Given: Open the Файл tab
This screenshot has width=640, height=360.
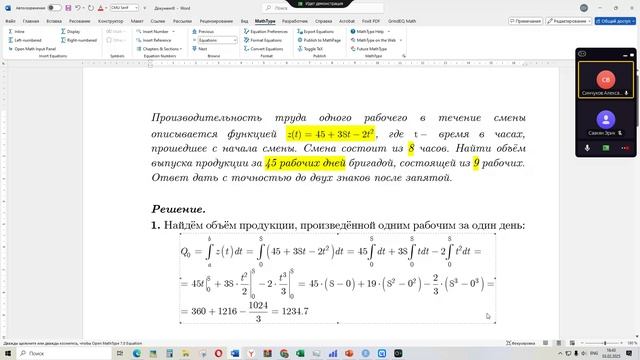Looking at the screenshot, I should pyautogui.click(x=11, y=21).
